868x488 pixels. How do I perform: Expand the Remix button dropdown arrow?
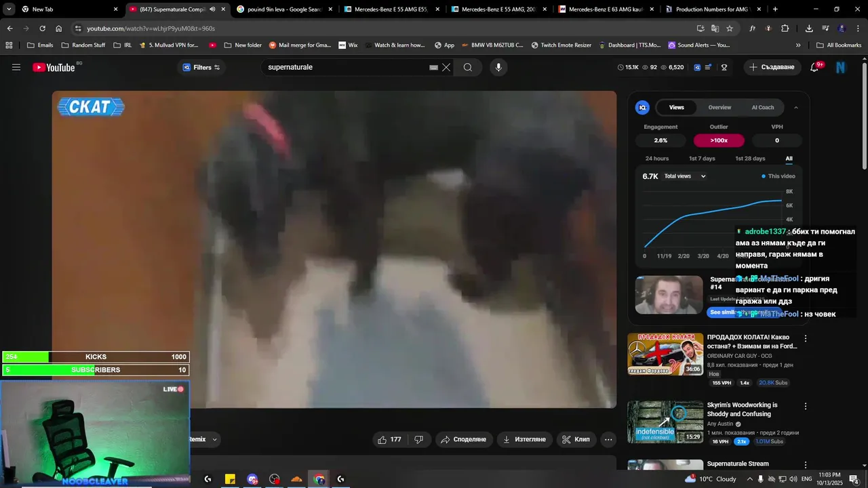pyautogui.click(x=215, y=439)
